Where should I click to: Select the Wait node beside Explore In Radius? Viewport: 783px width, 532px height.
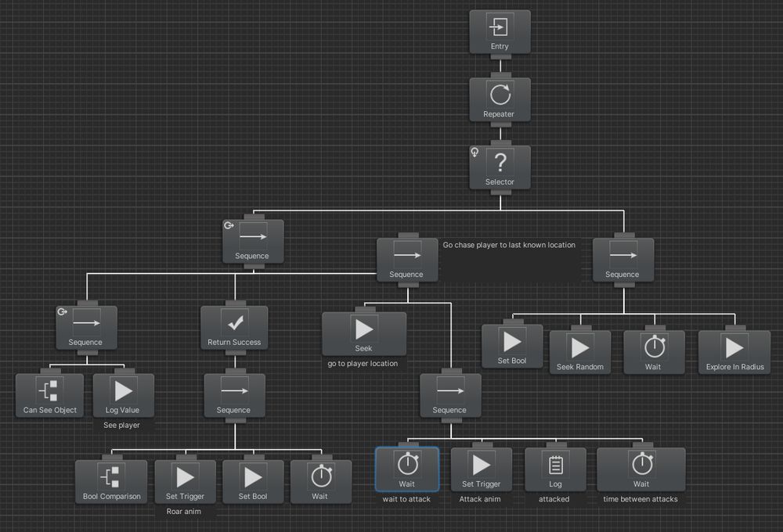coord(654,352)
